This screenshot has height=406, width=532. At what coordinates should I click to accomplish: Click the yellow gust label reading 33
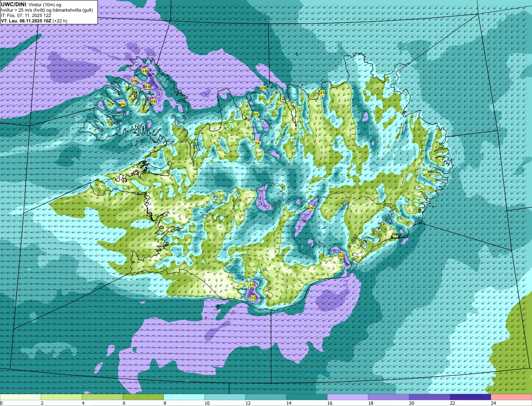pyautogui.click(x=251, y=285)
